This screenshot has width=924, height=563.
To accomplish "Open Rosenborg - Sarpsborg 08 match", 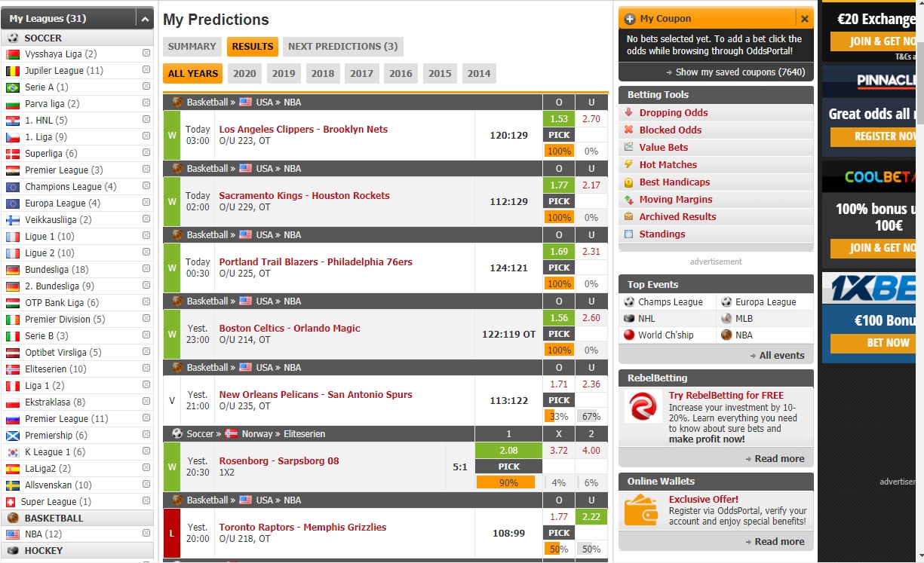I will [x=279, y=461].
